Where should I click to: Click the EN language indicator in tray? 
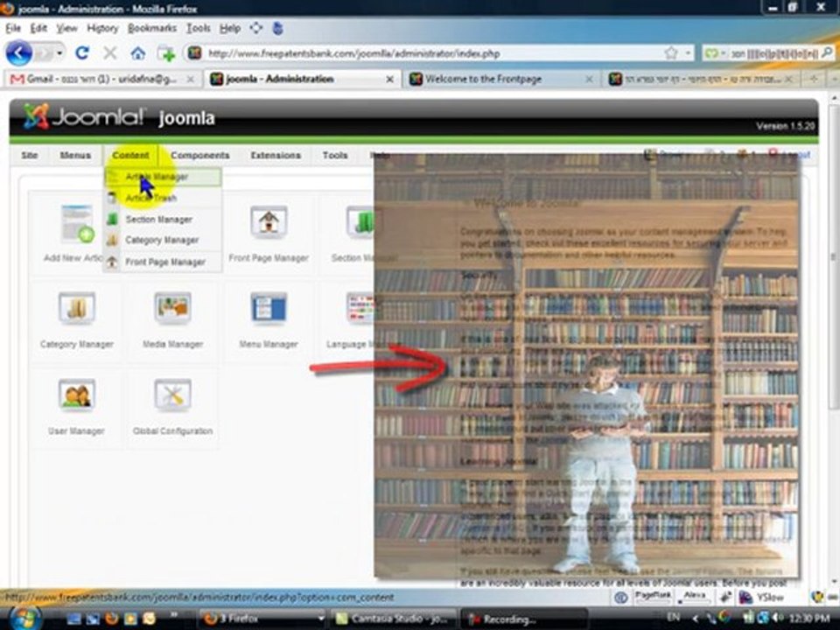[673, 618]
